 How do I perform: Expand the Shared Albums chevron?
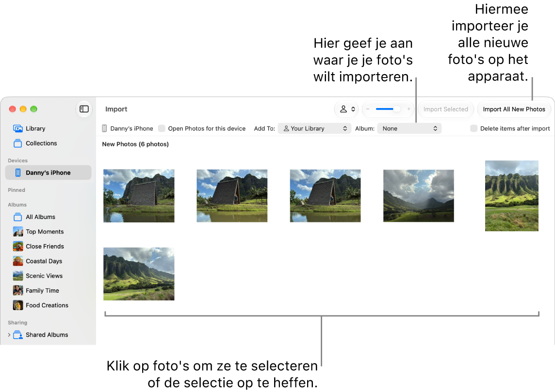point(9,335)
